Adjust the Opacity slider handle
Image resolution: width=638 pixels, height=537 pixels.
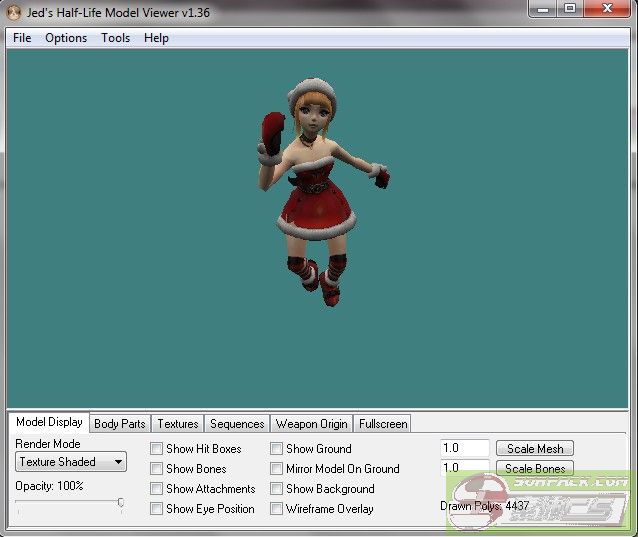(x=121, y=503)
